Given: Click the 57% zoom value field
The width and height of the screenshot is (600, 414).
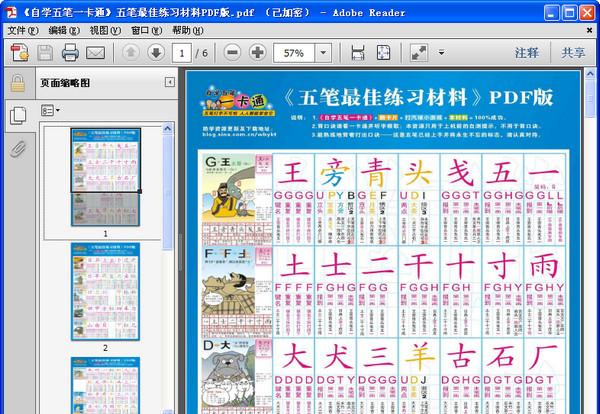Looking at the screenshot, I should (294, 53).
